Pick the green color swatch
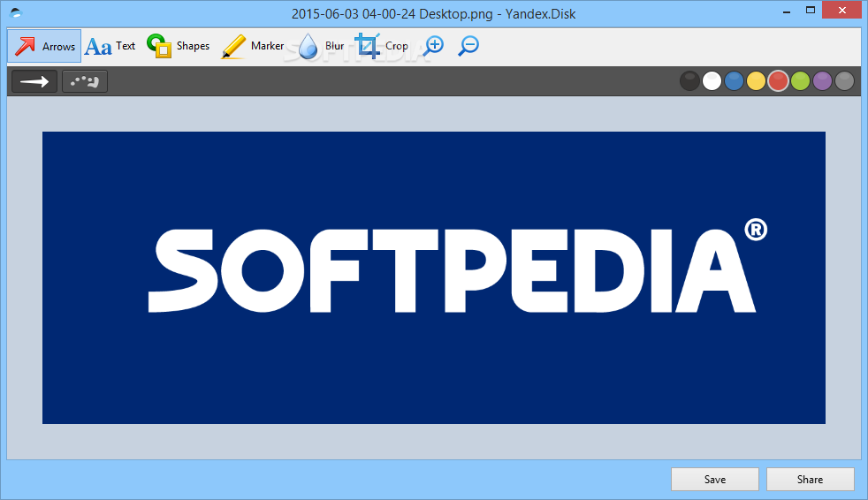 (x=801, y=81)
